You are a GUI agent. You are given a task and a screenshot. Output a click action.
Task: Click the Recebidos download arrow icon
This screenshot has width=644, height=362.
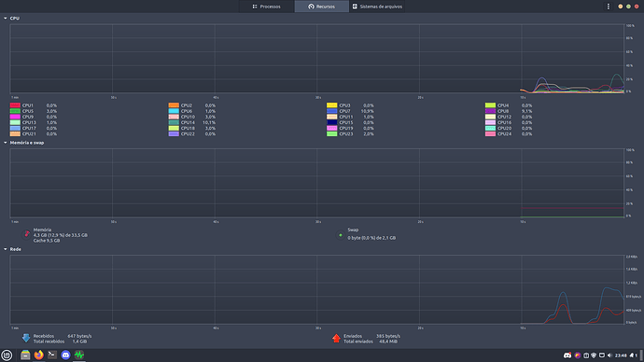click(x=26, y=338)
